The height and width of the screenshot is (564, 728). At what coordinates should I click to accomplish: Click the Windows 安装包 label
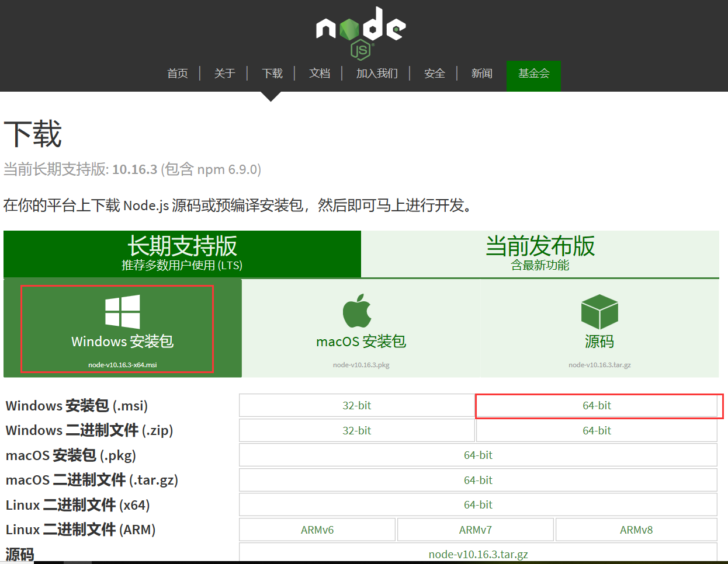coord(123,342)
